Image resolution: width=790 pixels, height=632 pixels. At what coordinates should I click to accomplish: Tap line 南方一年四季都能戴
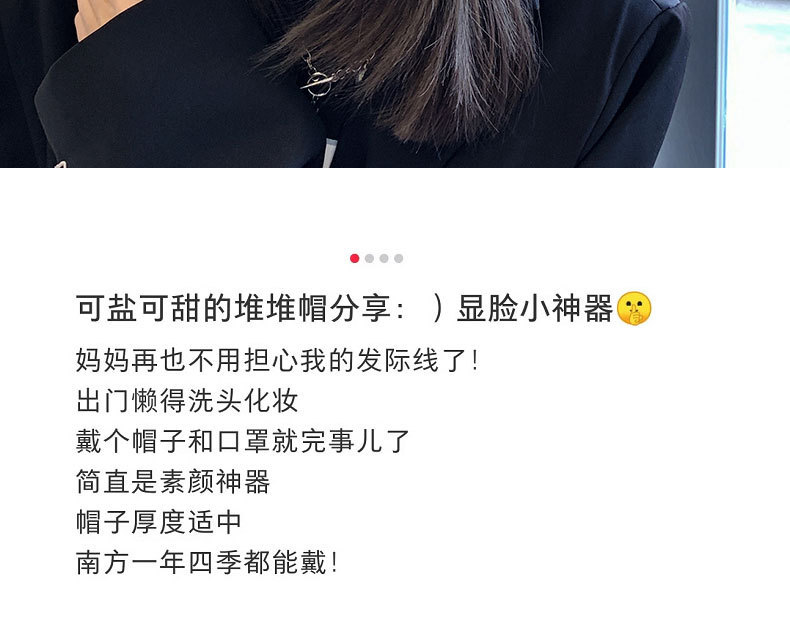point(207,562)
